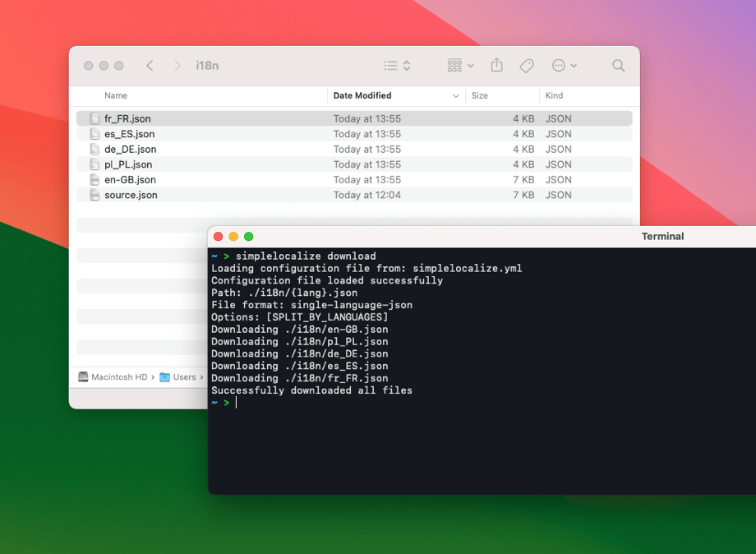Open the list view switcher in Finder
The image size is (756, 554).
(x=397, y=66)
